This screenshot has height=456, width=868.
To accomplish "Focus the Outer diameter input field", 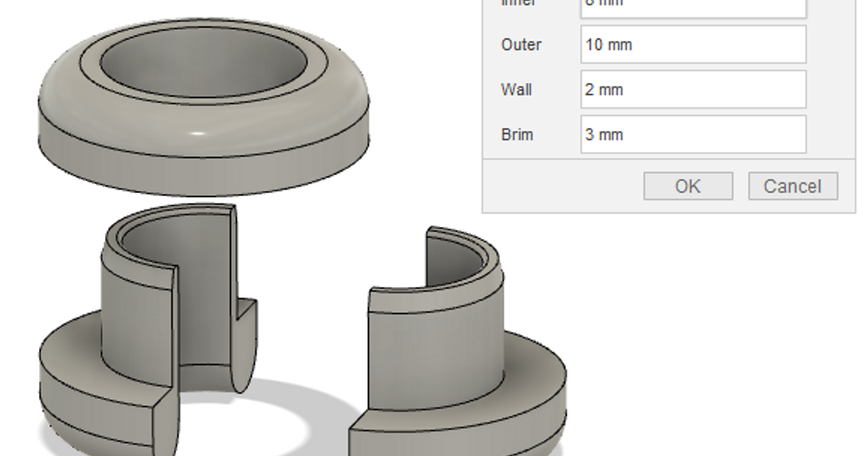I will [x=693, y=45].
